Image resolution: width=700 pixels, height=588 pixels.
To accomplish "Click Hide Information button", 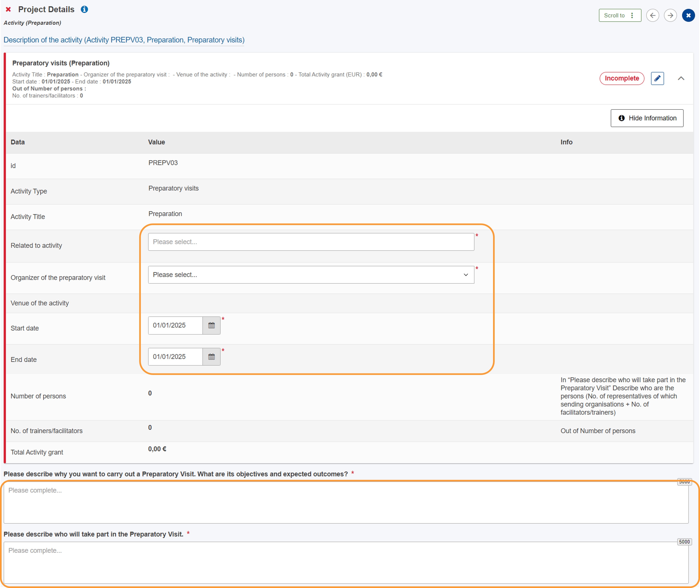I will (x=647, y=118).
